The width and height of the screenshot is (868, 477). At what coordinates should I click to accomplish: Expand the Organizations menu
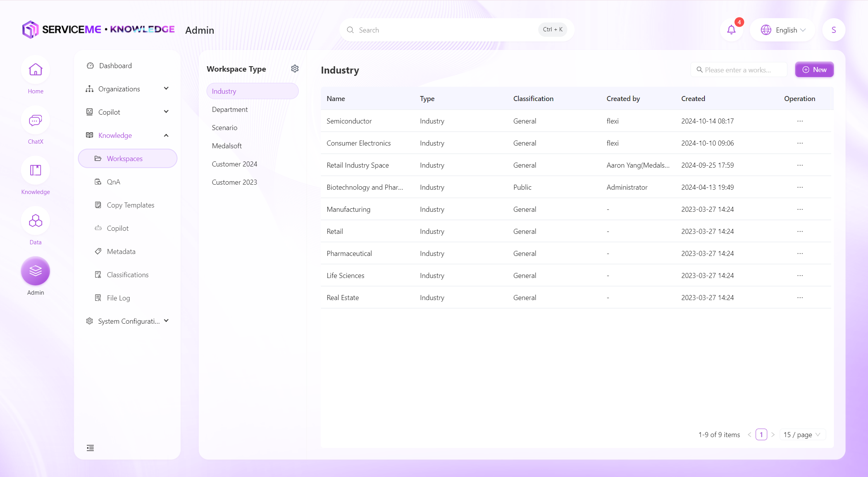coord(127,89)
